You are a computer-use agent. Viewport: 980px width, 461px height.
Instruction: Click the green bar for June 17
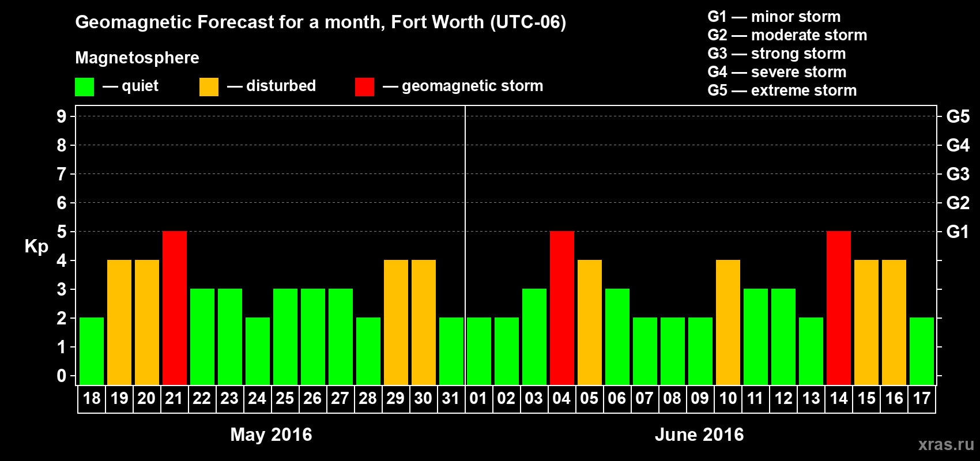[922, 351]
